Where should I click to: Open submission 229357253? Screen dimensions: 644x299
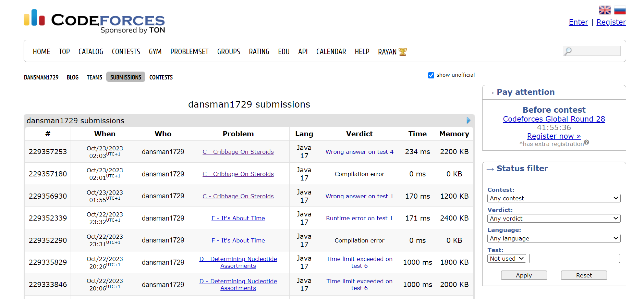48,152
